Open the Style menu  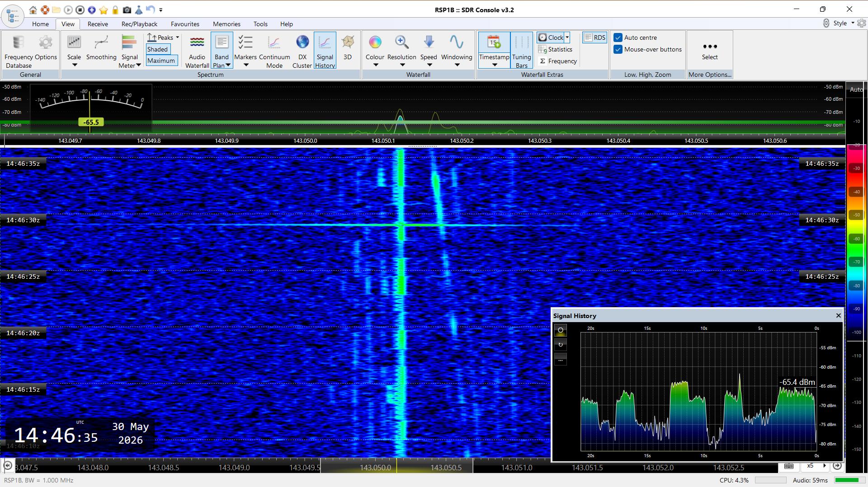click(x=843, y=23)
